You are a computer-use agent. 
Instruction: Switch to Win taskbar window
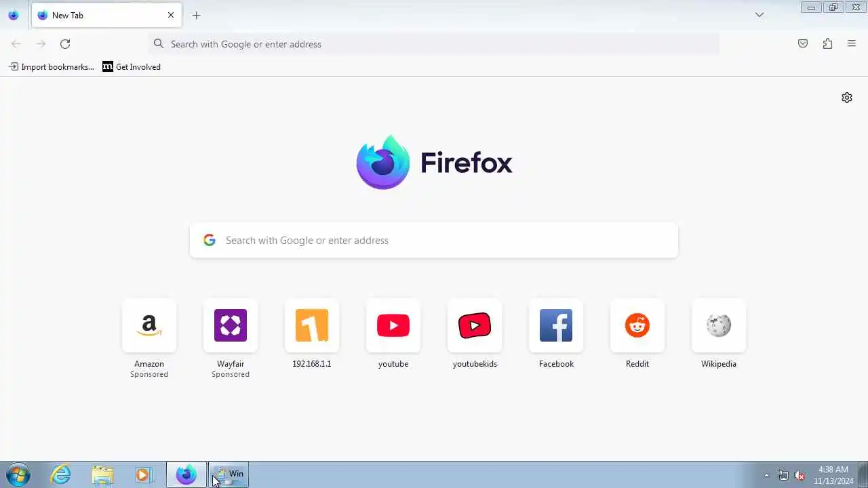coord(229,474)
